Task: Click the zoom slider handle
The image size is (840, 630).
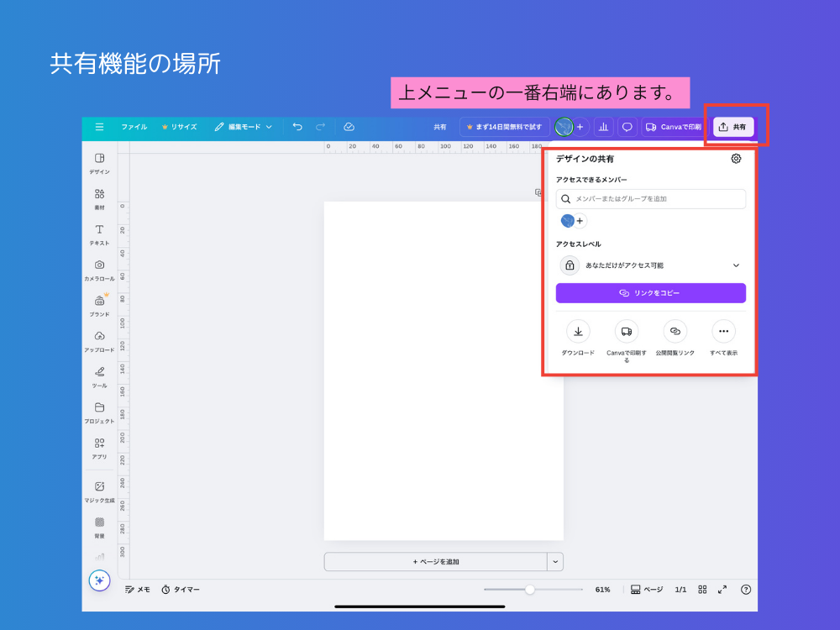Action: click(530, 590)
